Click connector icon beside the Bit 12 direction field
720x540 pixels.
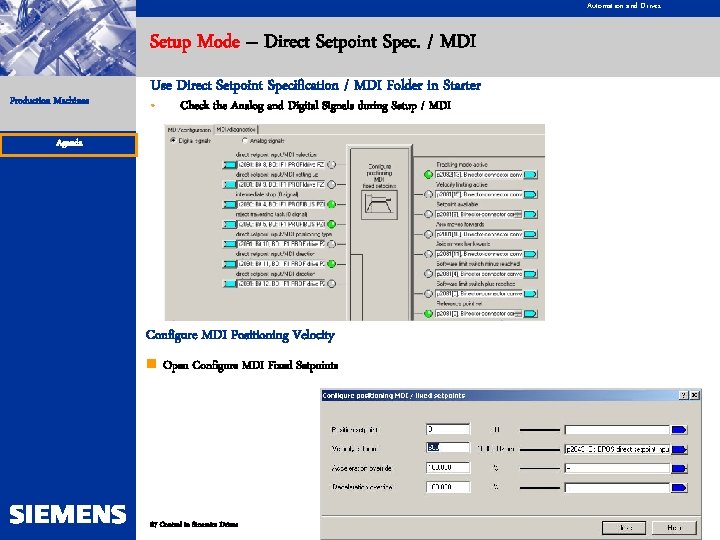(229, 284)
